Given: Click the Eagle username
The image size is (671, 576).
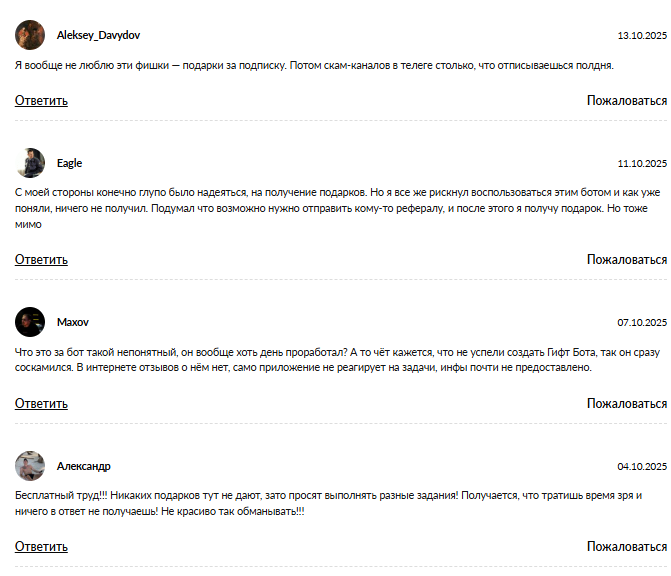Looking at the screenshot, I should click(x=70, y=163).
